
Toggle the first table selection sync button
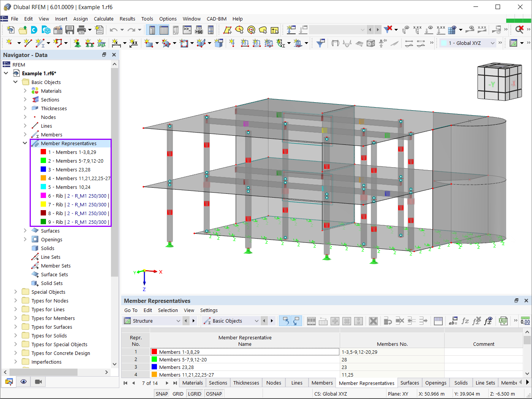click(x=285, y=321)
